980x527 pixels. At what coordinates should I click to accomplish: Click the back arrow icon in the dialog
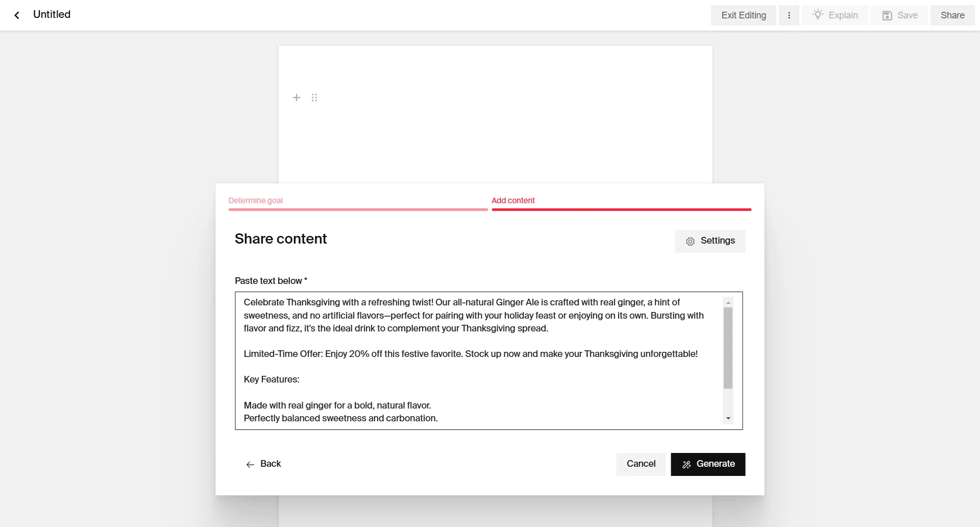click(250, 464)
